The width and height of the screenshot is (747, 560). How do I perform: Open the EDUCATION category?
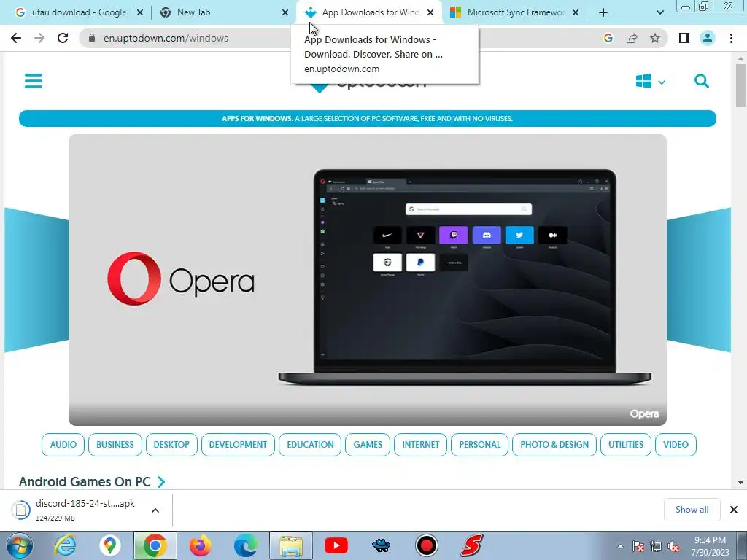pyautogui.click(x=310, y=444)
